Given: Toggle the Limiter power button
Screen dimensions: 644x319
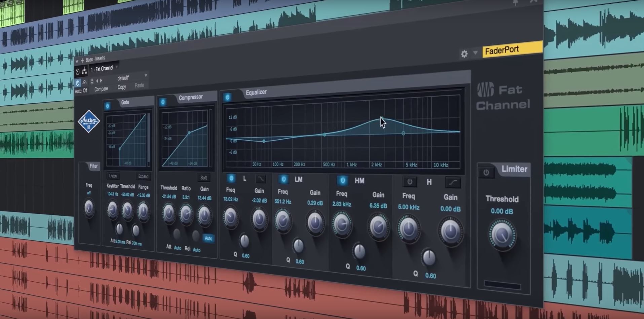Looking at the screenshot, I should (486, 173).
